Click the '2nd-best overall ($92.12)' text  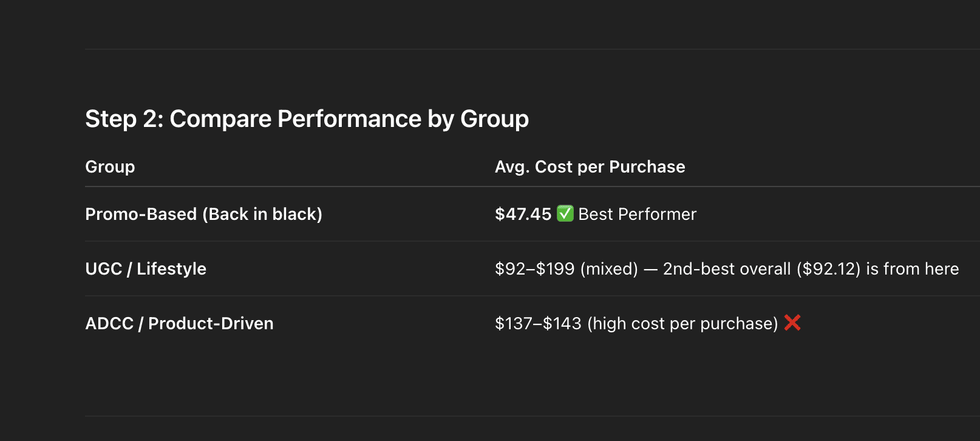coord(761,269)
